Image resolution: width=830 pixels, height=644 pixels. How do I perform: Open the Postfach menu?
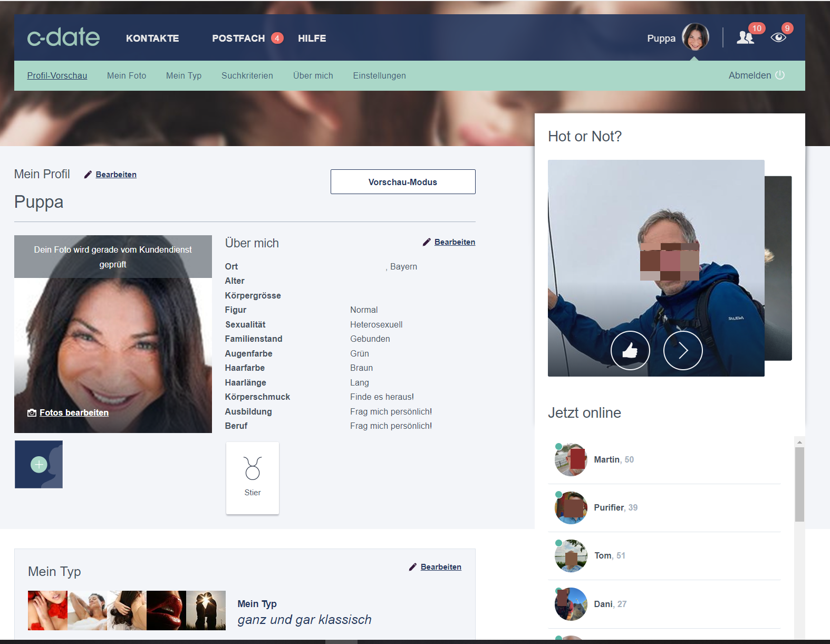coord(238,39)
